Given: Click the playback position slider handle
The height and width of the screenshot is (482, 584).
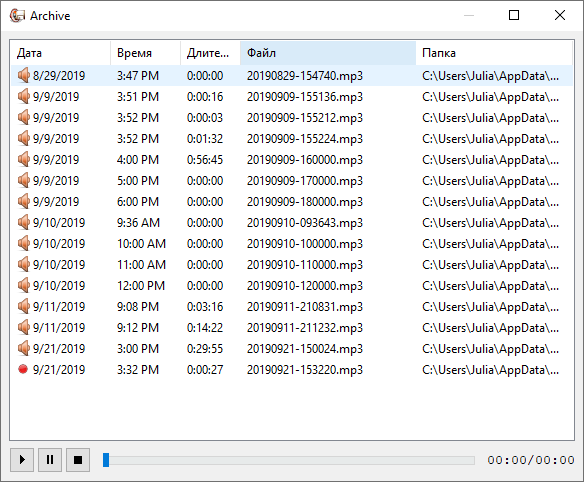Looking at the screenshot, I should tap(106, 460).
